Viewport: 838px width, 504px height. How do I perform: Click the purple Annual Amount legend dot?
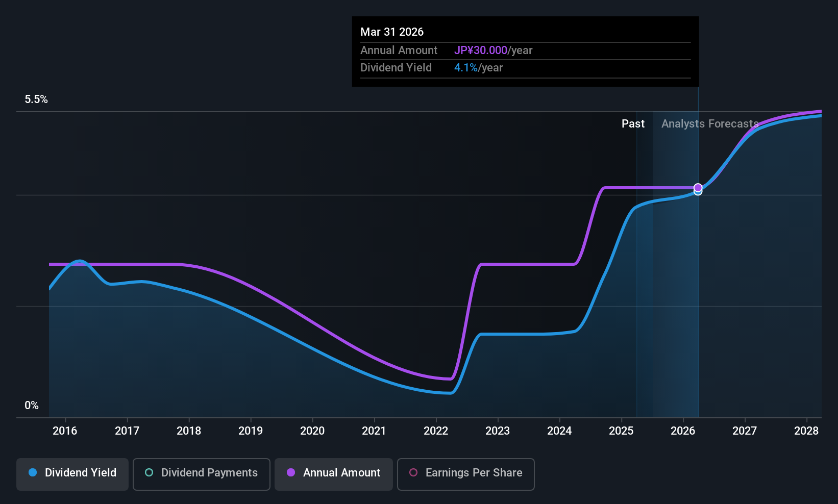[291, 472]
